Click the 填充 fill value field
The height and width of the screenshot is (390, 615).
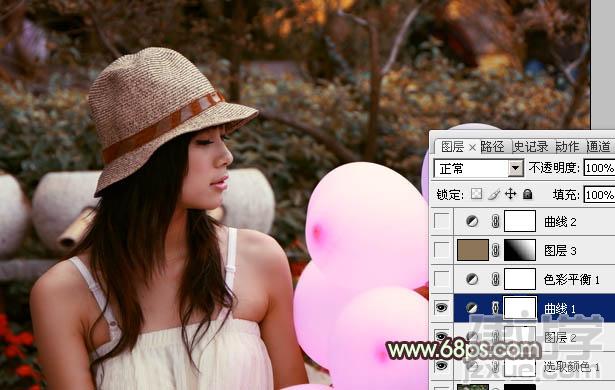(599, 195)
